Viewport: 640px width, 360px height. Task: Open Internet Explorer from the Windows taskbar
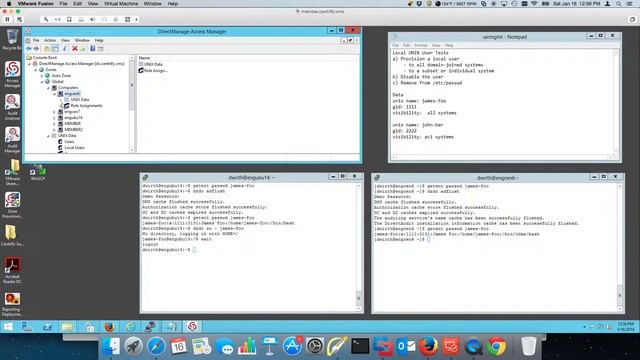coord(130,327)
